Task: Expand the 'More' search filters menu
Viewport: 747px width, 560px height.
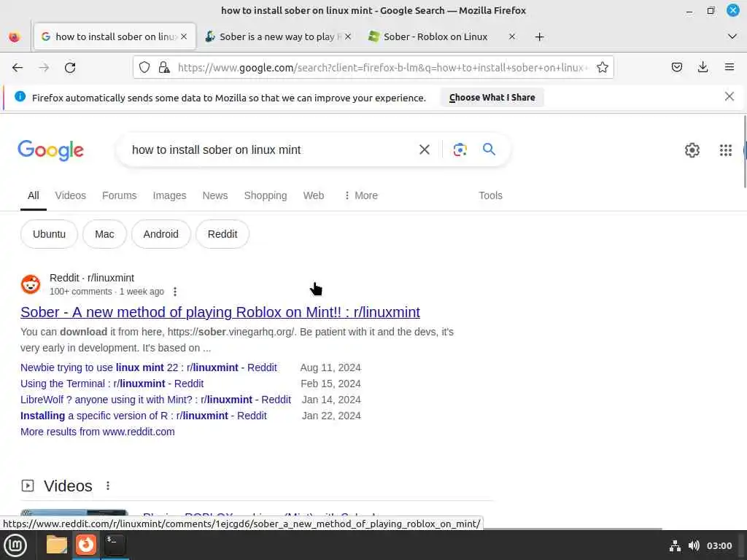Action: click(360, 195)
